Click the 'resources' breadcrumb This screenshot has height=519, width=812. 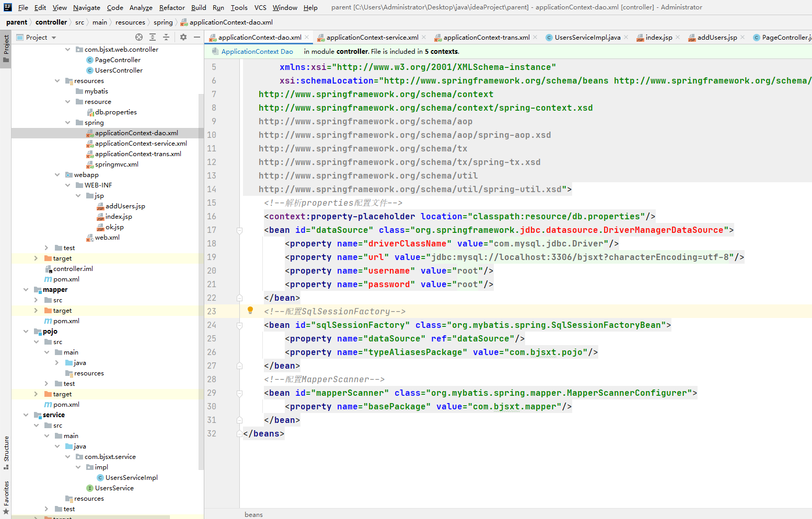pos(130,22)
